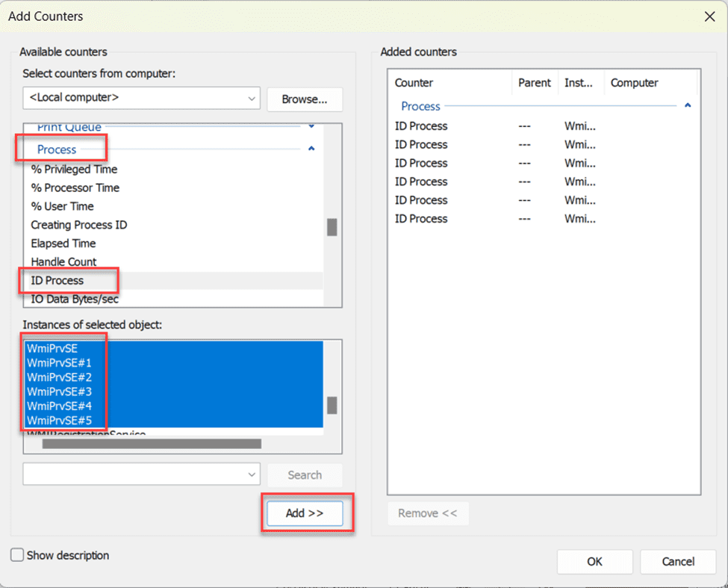The height and width of the screenshot is (588, 728).
Task: Open the instance search dropdown box
Action: [x=141, y=474]
